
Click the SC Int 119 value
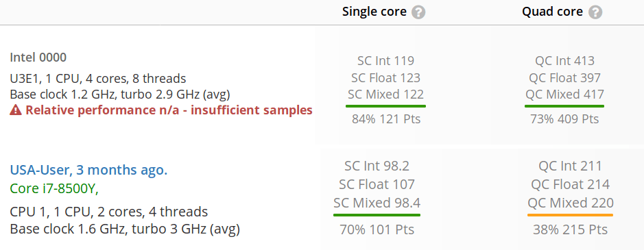(385, 61)
